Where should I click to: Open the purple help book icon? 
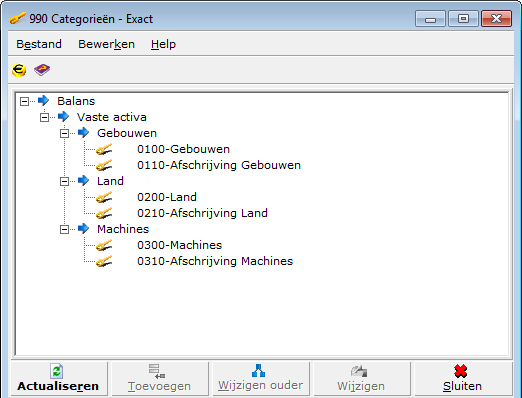(x=42, y=70)
